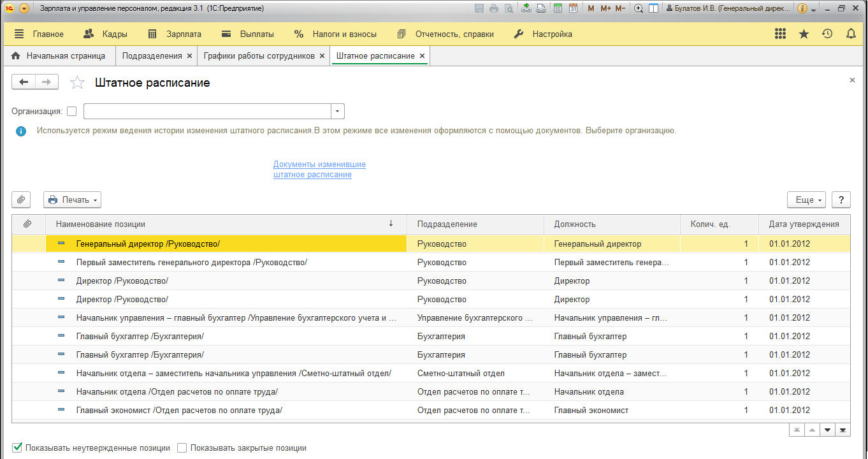The image size is (868, 459).
Task: Close the Штатное расписание tab
Action: pos(422,56)
